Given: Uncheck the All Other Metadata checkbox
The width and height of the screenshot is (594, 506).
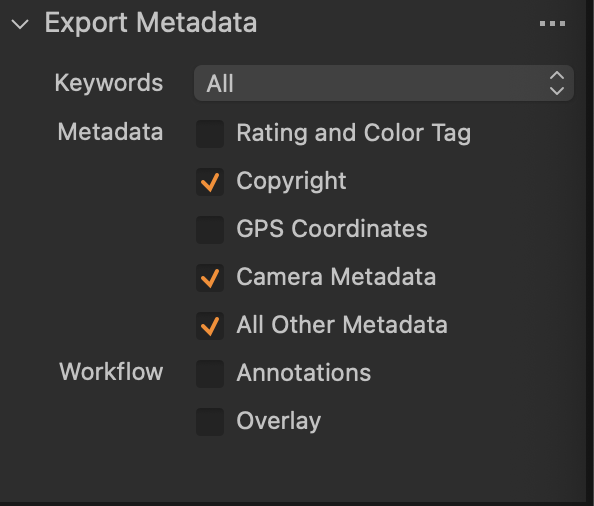Looking at the screenshot, I should pos(210,326).
